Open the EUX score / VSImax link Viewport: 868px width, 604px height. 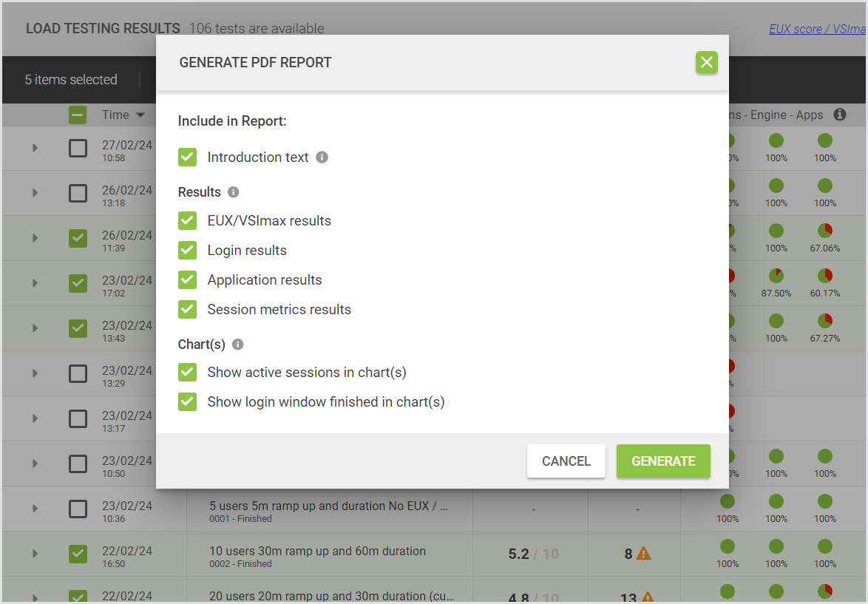(816, 30)
